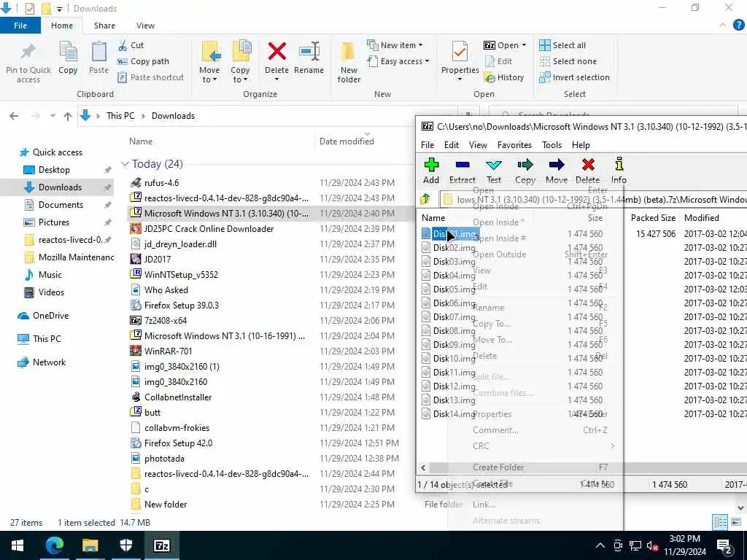747x560 pixels.
Task: Open the notification center icon
Action: click(x=724, y=545)
